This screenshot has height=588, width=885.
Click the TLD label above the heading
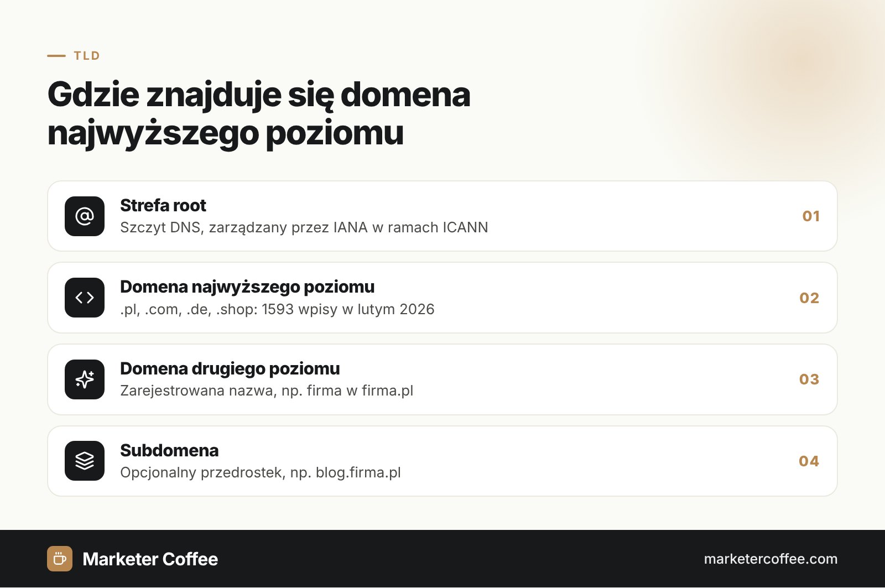(87, 56)
